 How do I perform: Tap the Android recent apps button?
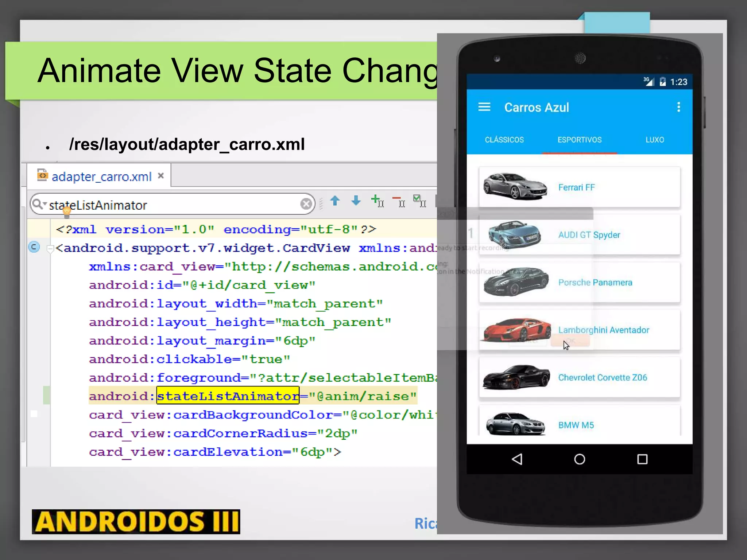pos(642,459)
